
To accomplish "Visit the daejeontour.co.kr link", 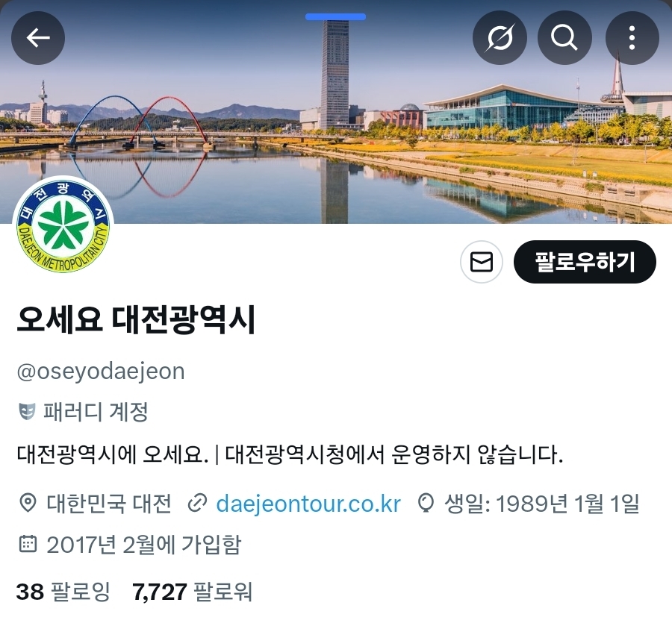I will point(308,504).
